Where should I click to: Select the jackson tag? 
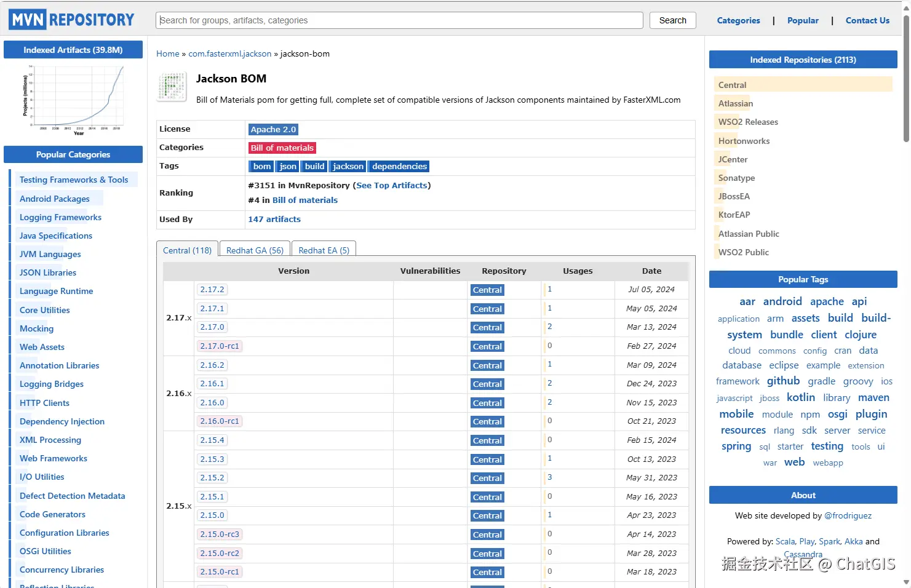[x=348, y=167]
